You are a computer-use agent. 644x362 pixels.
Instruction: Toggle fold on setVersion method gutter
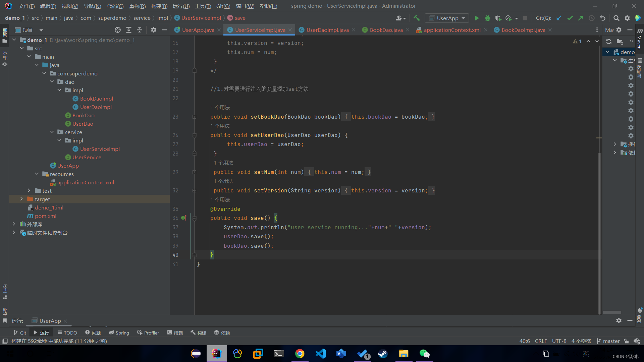tap(194, 191)
